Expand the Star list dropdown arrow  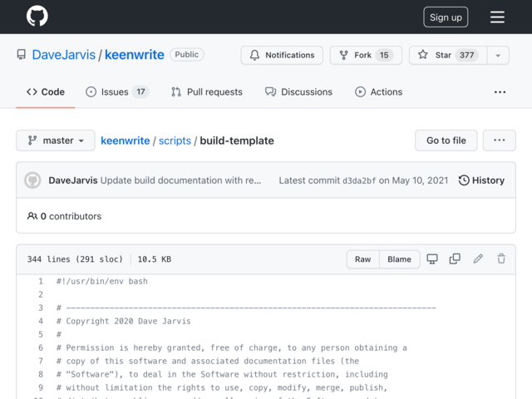click(498, 55)
